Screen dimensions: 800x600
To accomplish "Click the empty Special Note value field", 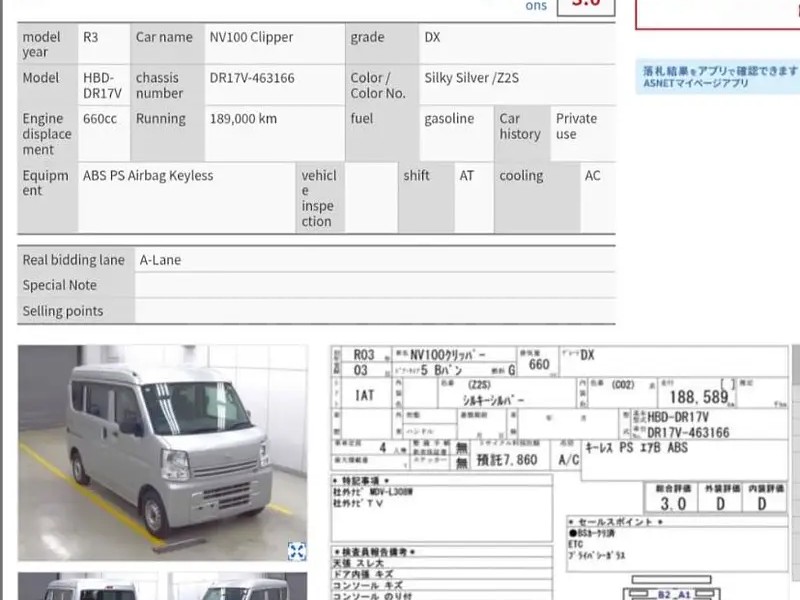I will tap(375, 285).
